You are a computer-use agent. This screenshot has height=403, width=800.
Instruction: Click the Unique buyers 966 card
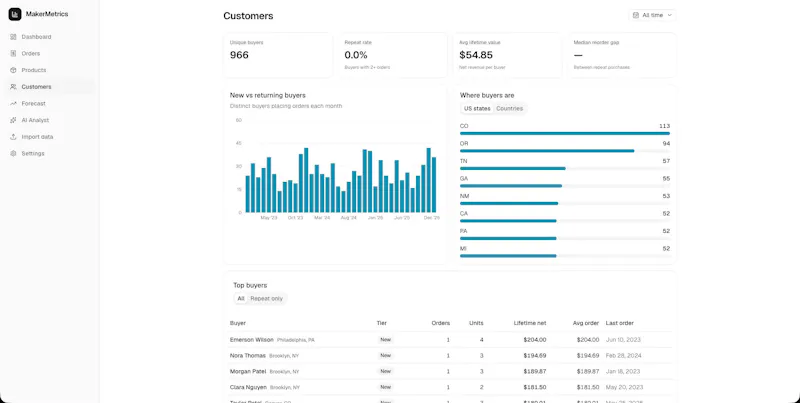pyautogui.click(x=278, y=55)
